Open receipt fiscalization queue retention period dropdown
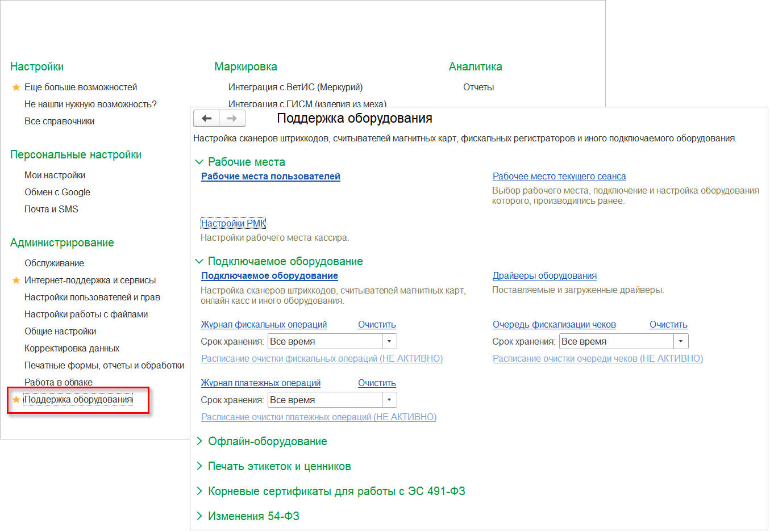Screen dimensions: 770x532 pyautogui.click(x=681, y=341)
